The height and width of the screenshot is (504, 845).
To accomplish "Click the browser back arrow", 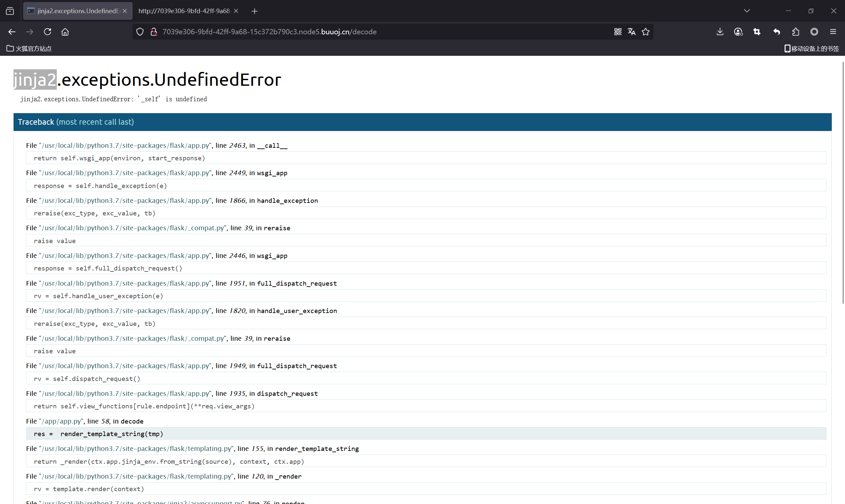I will pos(12,32).
